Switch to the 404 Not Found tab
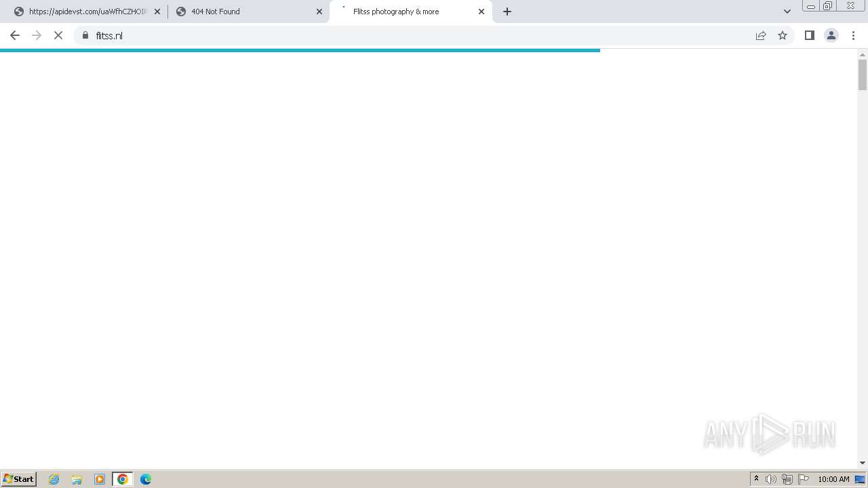The image size is (868, 488). (248, 12)
